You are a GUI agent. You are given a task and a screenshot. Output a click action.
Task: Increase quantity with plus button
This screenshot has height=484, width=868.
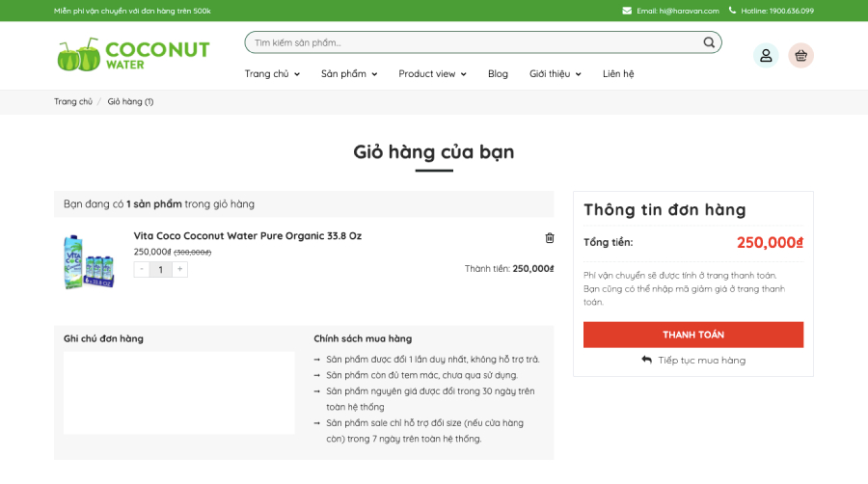180,269
